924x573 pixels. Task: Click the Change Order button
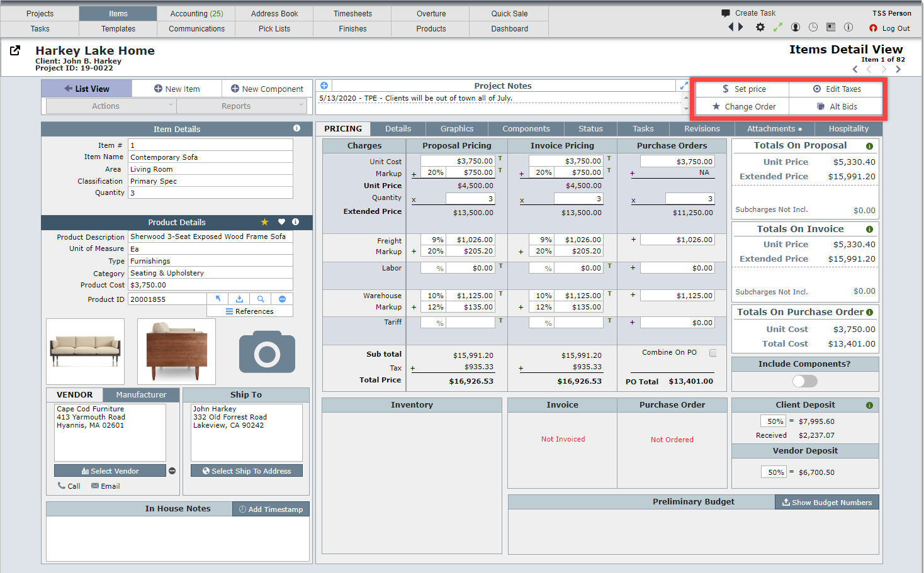click(x=743, y=107)
